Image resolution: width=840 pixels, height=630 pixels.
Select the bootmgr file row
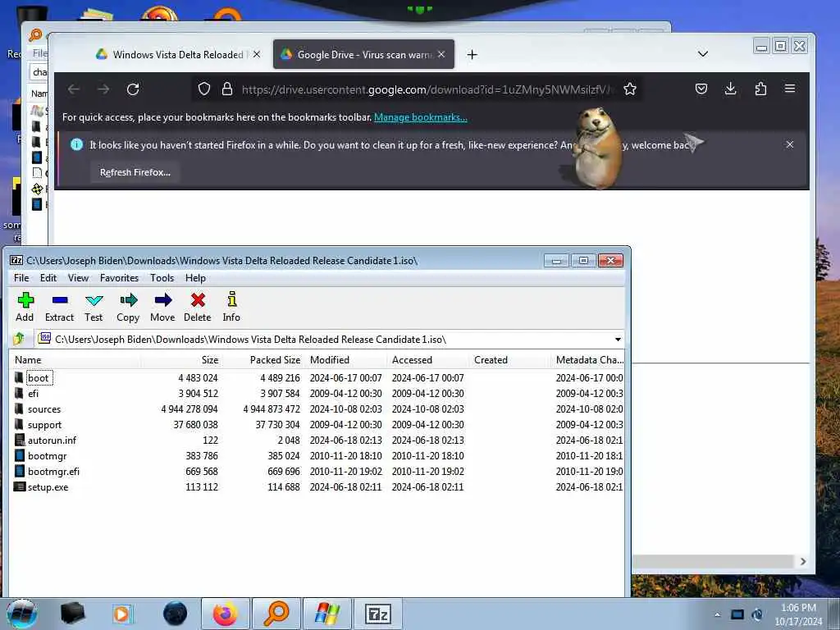tap(316, 456)
